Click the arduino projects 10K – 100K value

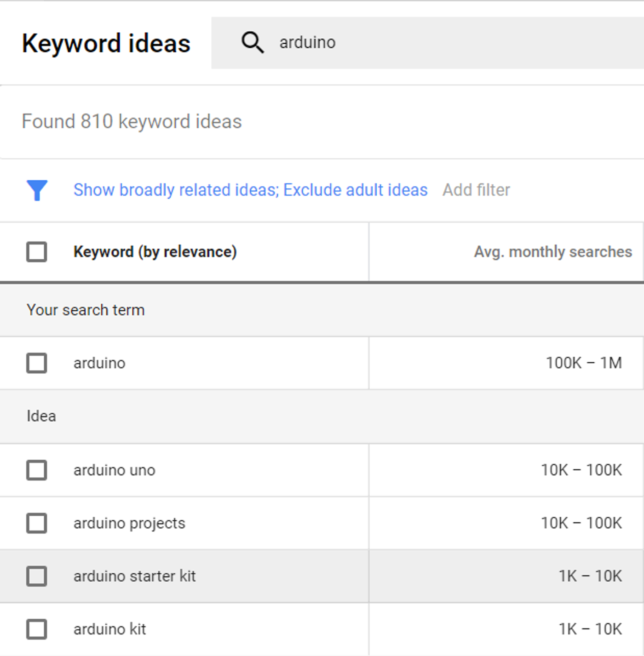(x=581, y=523)
